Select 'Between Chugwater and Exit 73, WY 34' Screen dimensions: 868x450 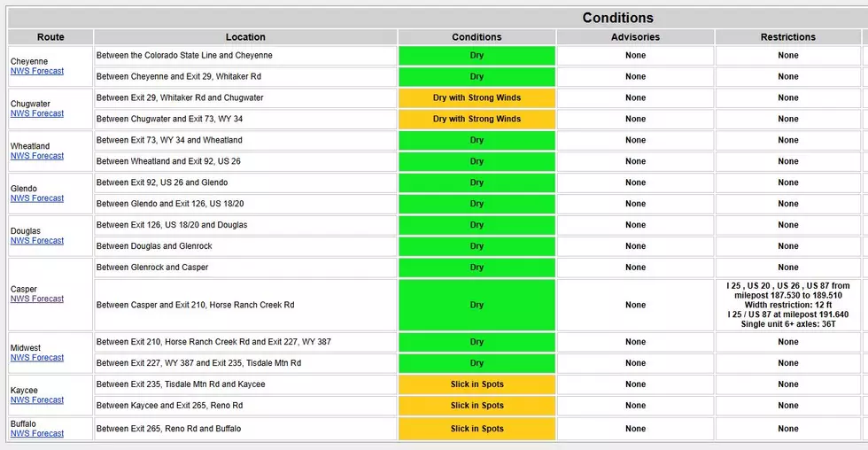169,119
